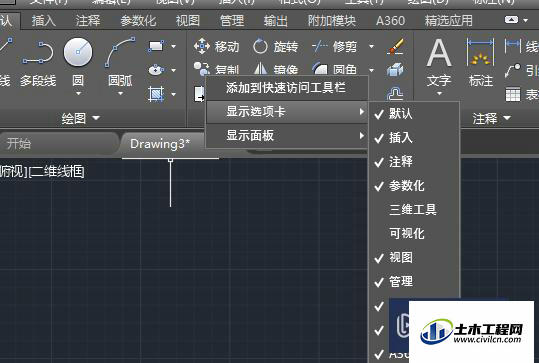539x363 pixels.
Task: Switch to the A360 ribbon tab
Action: [x=390, y=21]
